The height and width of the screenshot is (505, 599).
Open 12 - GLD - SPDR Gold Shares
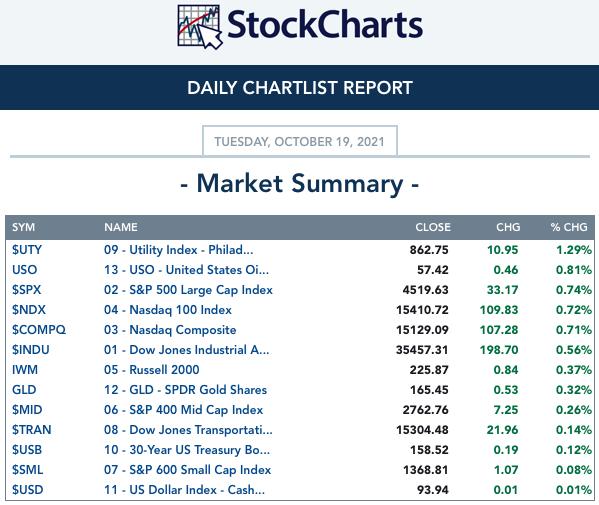[185, 390]
